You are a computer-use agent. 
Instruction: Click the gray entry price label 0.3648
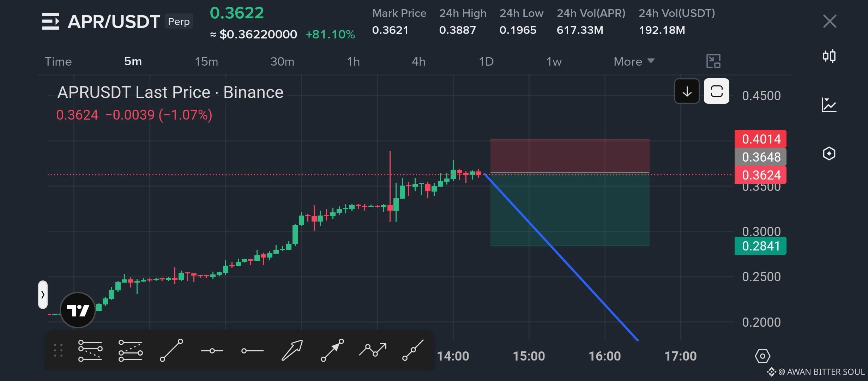point(760,157)
